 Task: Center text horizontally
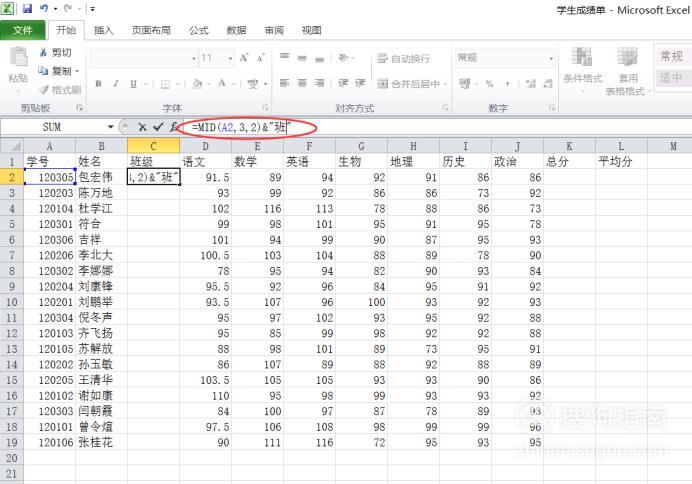pyautogui.click(x=302, y=83)
